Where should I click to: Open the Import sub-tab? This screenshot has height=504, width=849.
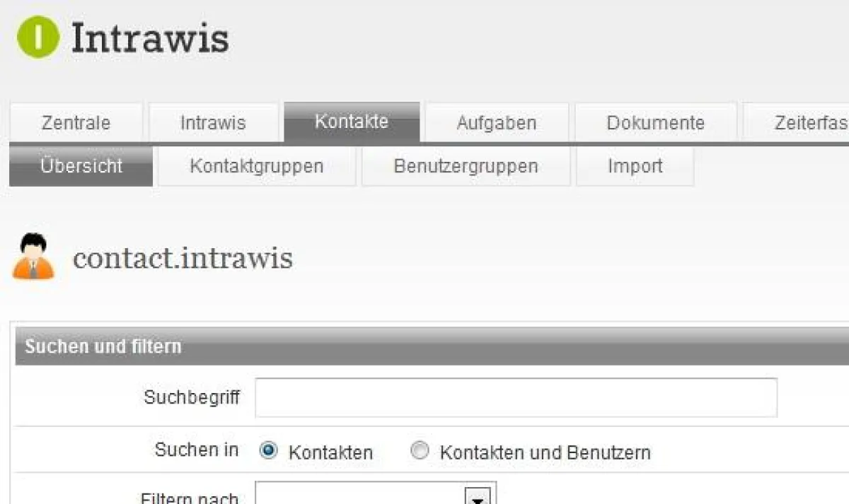(635, 166)
